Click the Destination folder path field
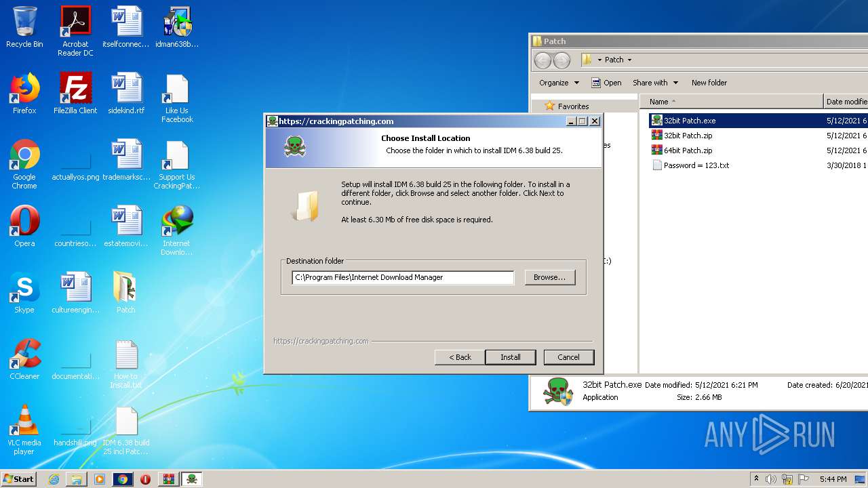This screenshot has width=868, height=488. (x=403, y=277)
